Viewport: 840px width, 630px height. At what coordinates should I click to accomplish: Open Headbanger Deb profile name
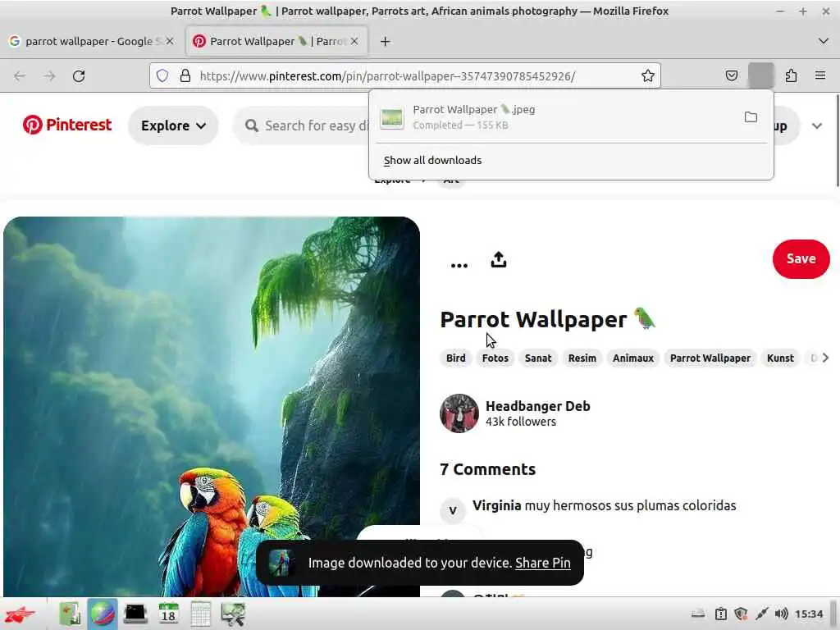[x=538, y=406]
